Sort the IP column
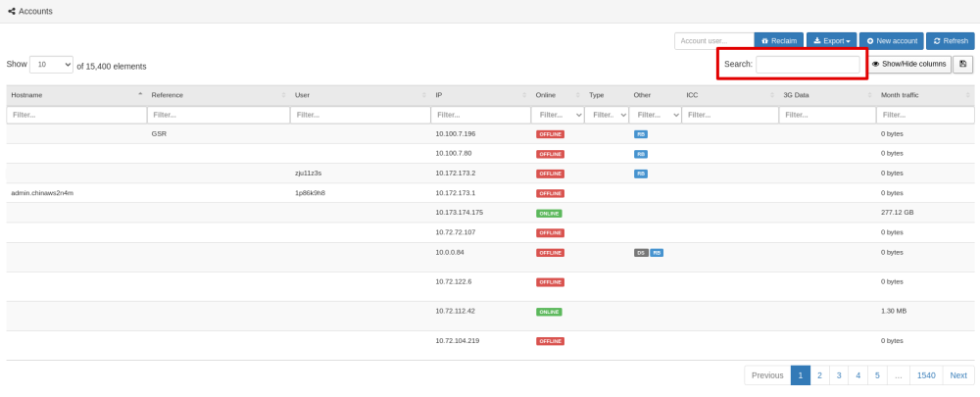The width and height of the screenshot is (980, 397). [x=524, y=95]
